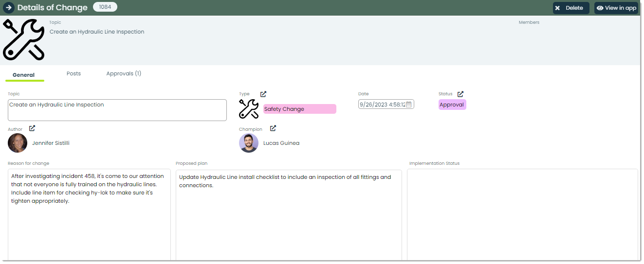Click into the Topic text box
Screen dimensions: 644x264
point(117,110)
